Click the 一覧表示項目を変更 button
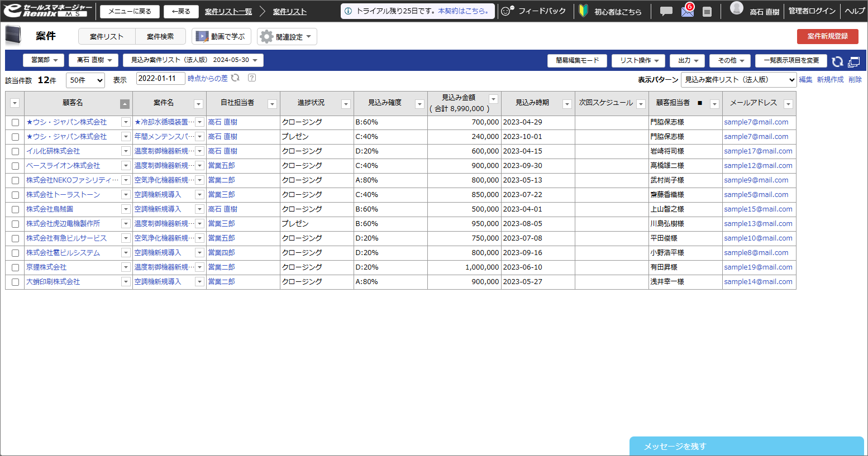Screen dimensions: 868x456 [791, 61]
